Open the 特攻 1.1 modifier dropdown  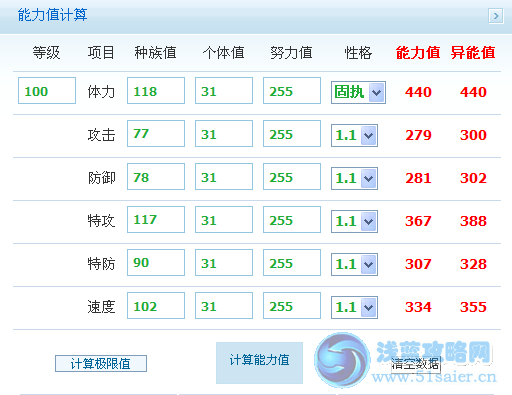(354, 221)
